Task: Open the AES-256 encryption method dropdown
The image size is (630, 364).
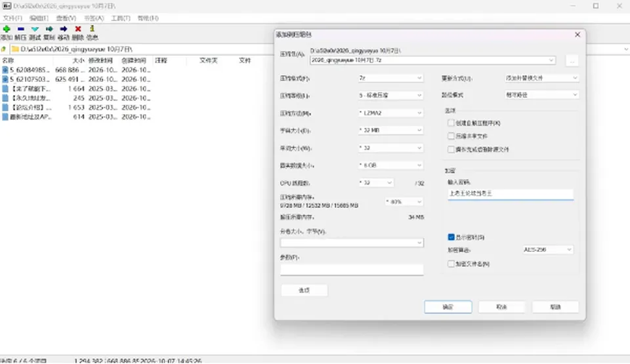Action: (x=547, y=250)
